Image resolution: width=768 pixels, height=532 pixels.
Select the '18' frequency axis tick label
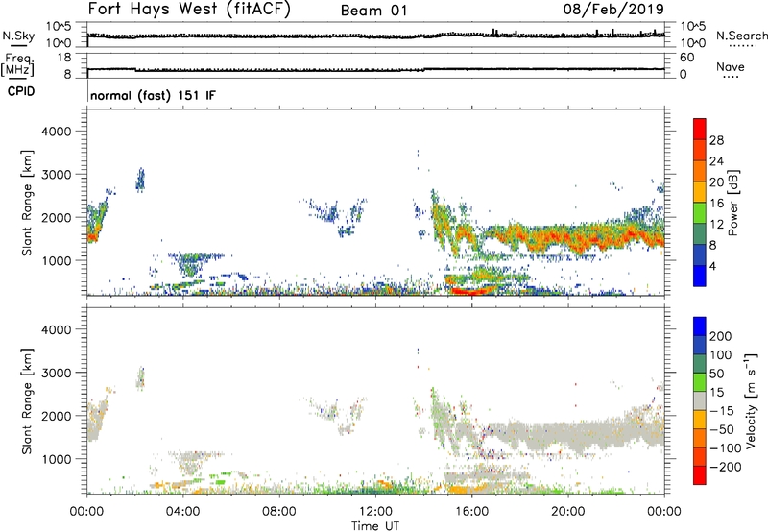pyautogui.click(x=64, y=58)
